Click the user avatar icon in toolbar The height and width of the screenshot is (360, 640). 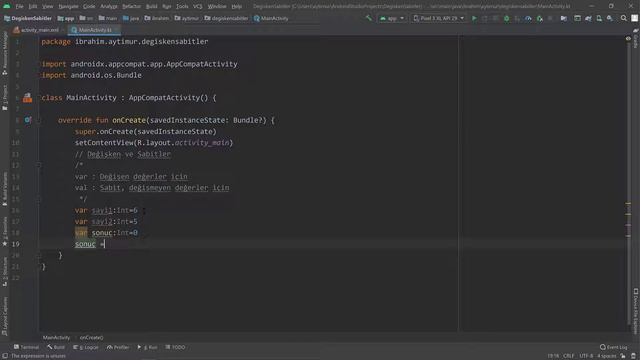[x=635, y=18]
